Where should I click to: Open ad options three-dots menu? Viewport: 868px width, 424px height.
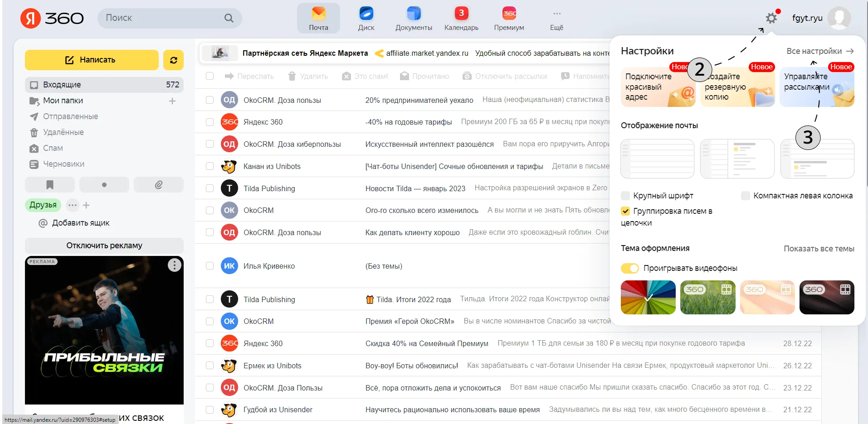175,265
